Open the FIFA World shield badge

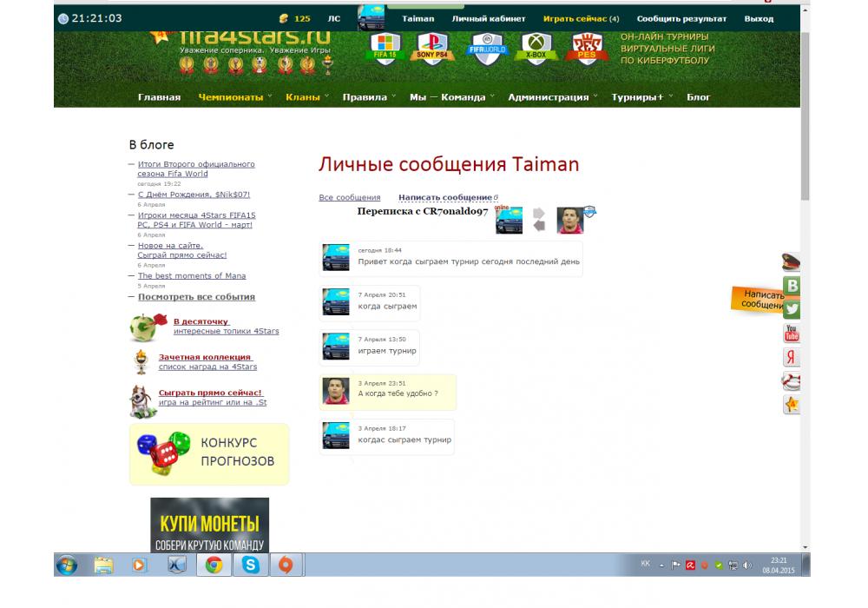tap(487, 49)
